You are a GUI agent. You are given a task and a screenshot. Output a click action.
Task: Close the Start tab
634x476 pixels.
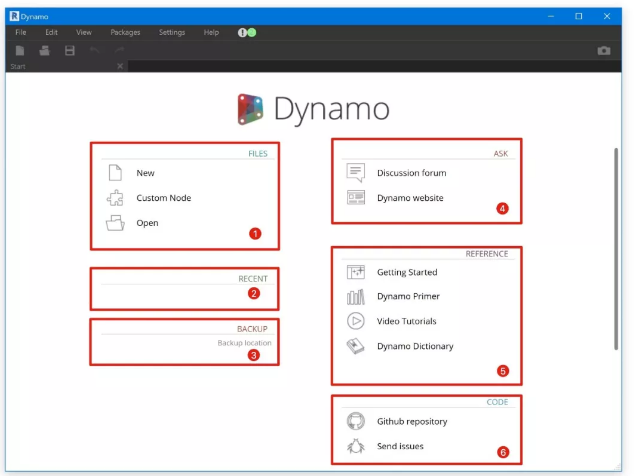[120, 66]
